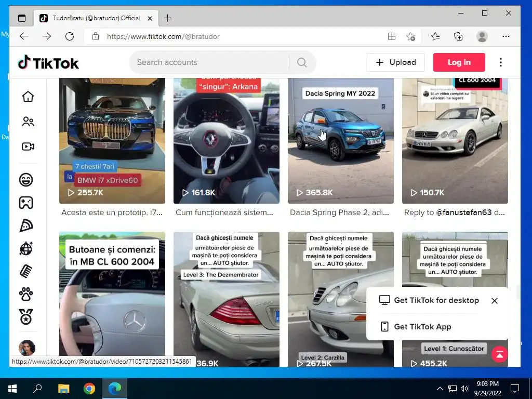
Task: Add this page to favorites star
Action: [410, 36]
